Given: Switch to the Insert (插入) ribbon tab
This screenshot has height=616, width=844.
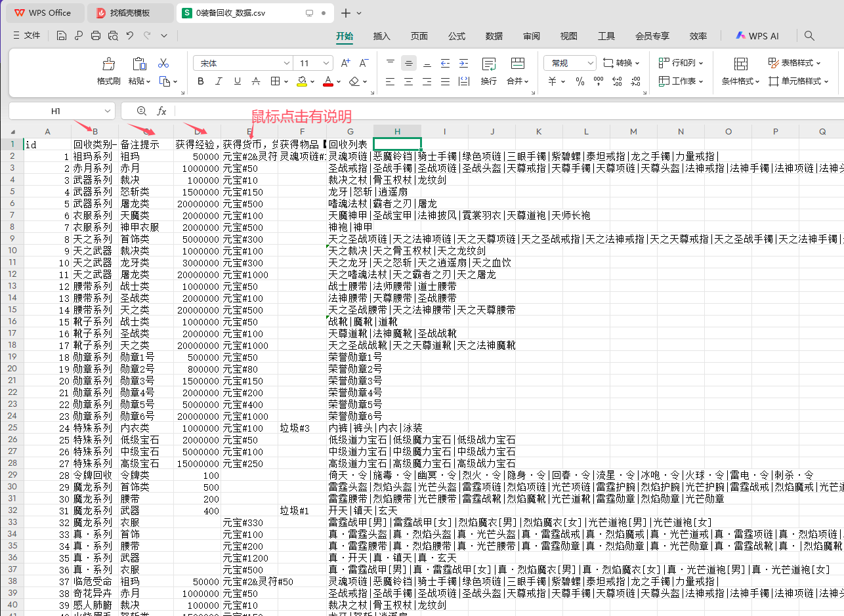Looking at the screenshot, I should click(x=381, y=36).
